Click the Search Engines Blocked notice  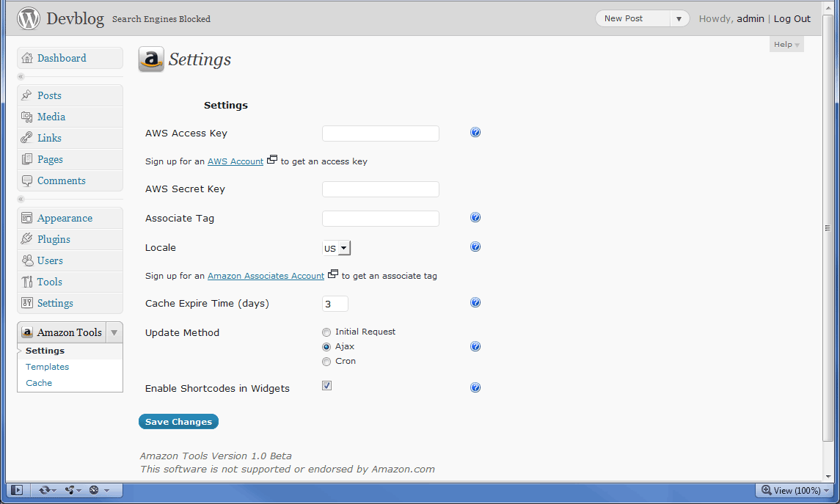[x=161, y=19]
